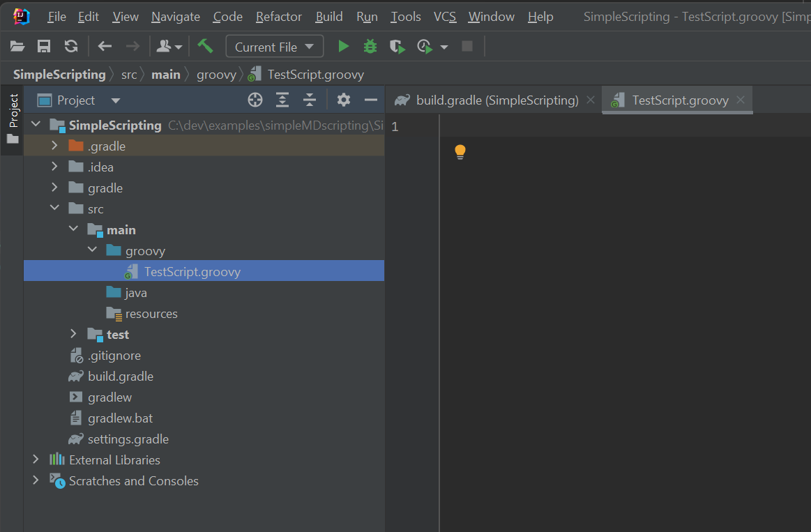The width and height of the screenshot is (811, 532).
Task: Click the lightbulb intention icon in the editor
Action: [460, 151]
